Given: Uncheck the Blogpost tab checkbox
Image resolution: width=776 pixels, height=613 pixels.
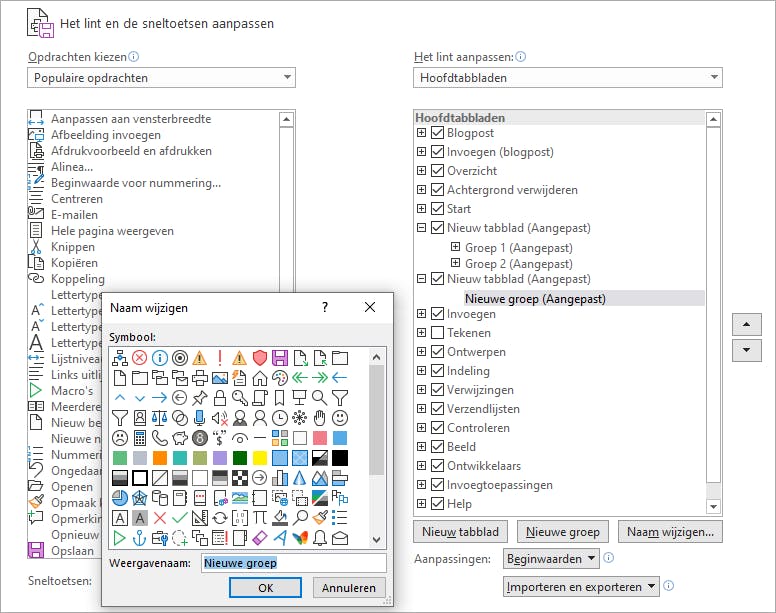Looking at the screenshot, I should (x=437, y=133).
